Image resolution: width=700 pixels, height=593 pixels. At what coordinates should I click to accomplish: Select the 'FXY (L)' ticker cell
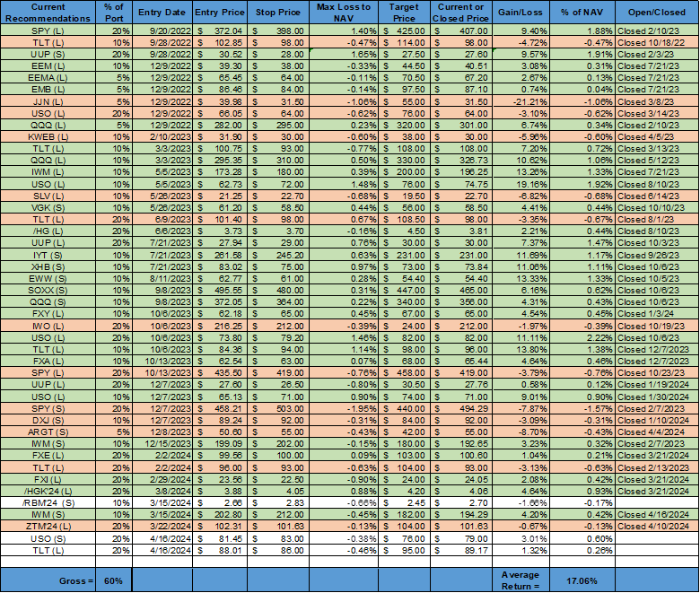[x=48, y=314]
